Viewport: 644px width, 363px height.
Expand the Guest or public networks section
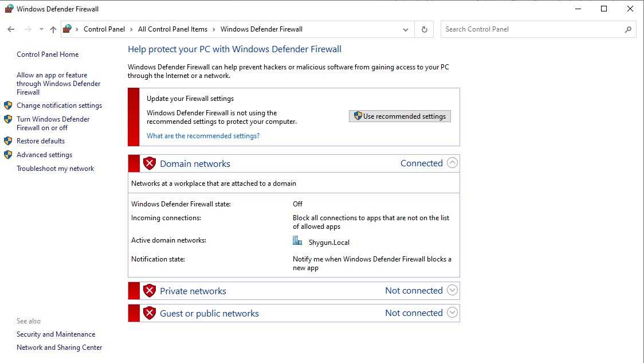coord(452,313)
